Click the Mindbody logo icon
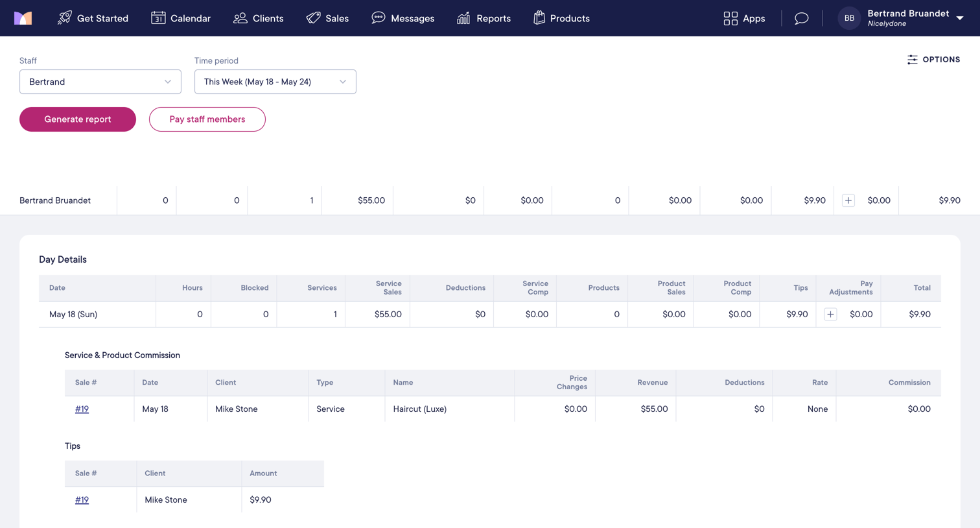 coord(23,18)
